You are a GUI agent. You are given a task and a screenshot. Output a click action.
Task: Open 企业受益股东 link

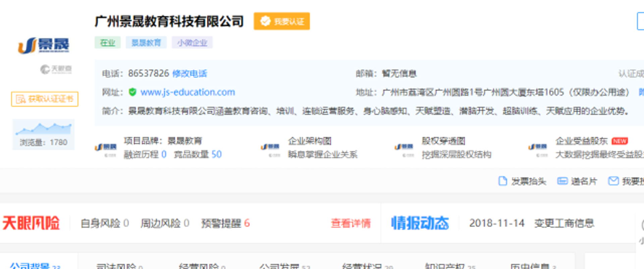point(582,141)
